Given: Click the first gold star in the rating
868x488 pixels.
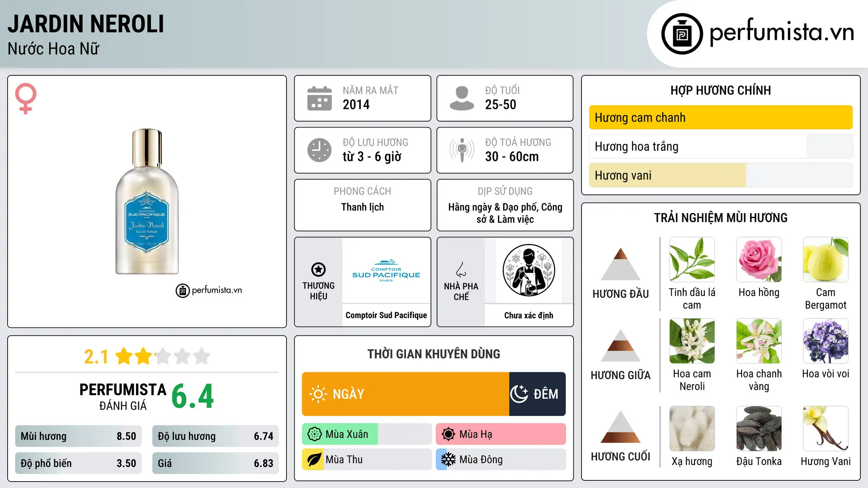Looking at the screenshot, I should point(124,356).
